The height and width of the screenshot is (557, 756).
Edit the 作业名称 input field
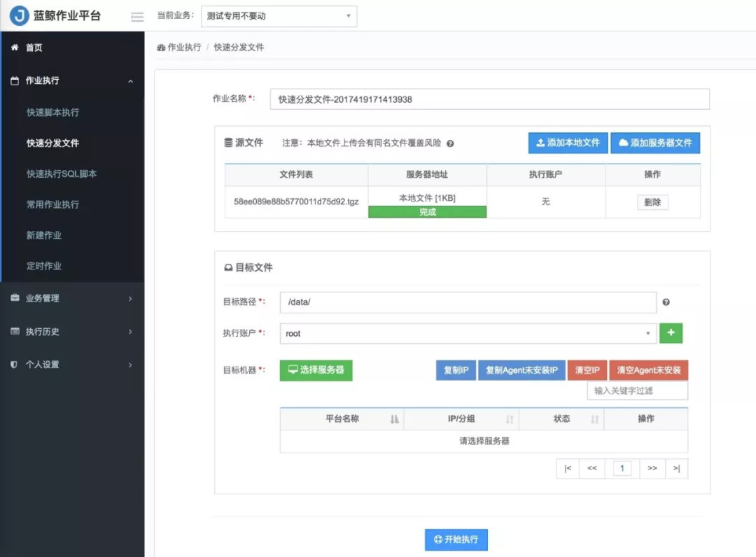(x=489, y=99)
